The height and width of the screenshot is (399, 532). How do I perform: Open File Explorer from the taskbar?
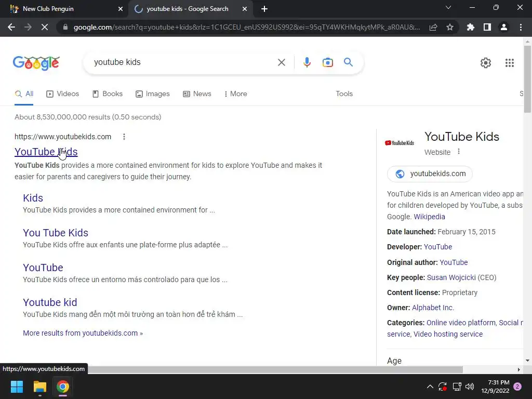pos(39,387)
